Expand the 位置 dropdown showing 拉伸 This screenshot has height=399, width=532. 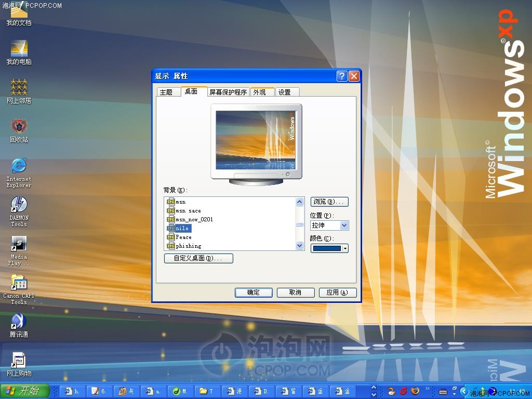click(x=344, y=225)
